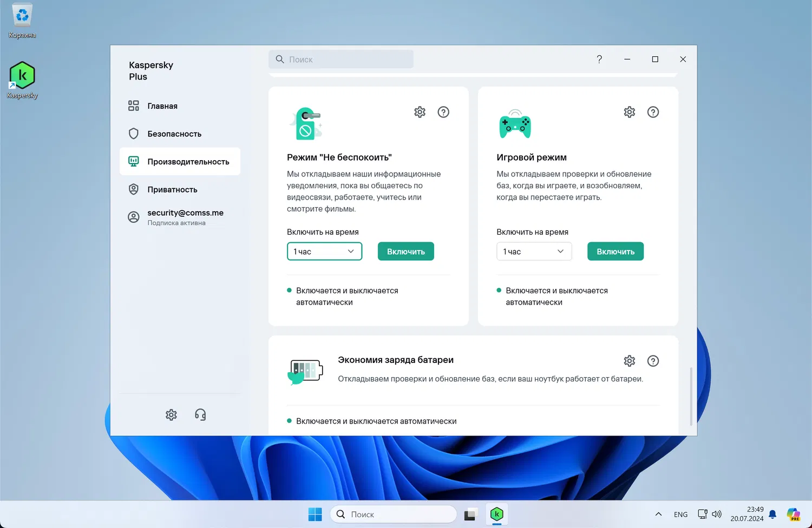The width and height of the screenshot is (812, 528).
Task: Click the battery saver illustration
Action: point(305,372)
